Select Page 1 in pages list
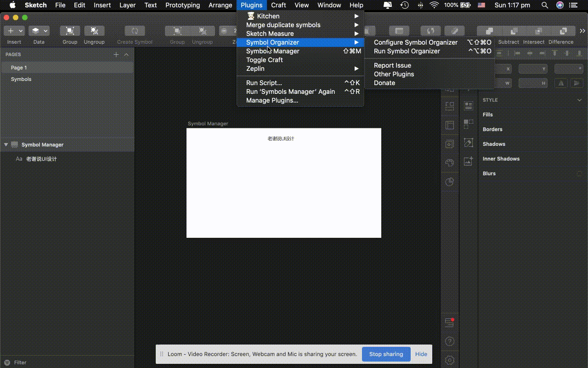The width and height of the screenshot is (588, 368). [x=67, y=68]
